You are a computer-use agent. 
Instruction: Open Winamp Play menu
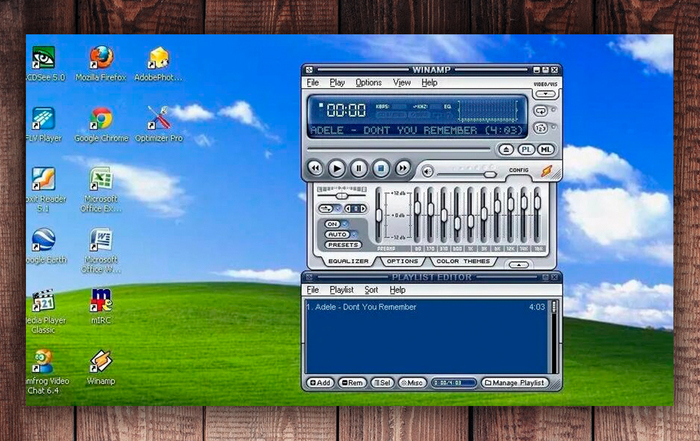pos(337,83)
